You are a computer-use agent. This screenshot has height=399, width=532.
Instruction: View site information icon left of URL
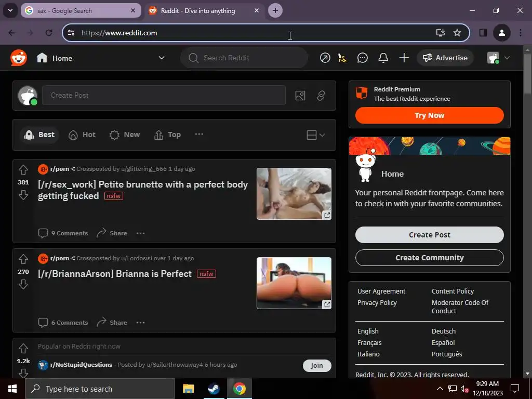(x=71, y=33)
